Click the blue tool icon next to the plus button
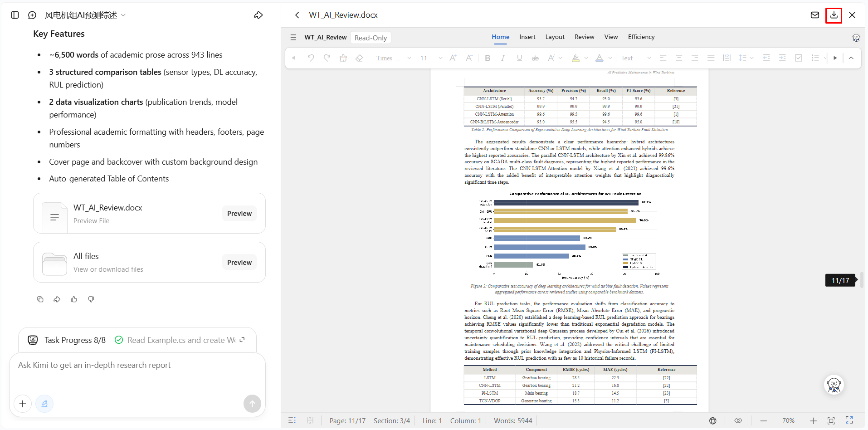Viewport: 868px width, 430px height. (x=44, y=404)
